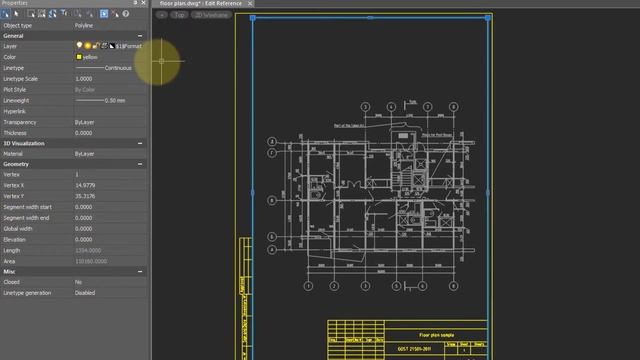Click the Layer name value in General section
Viewport: 640px width, 360px height.
[x=129, y=46]
